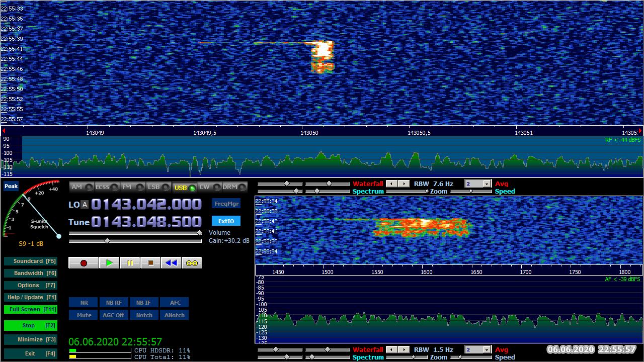The image size is (644, 362).
Task: Rewind with the blue double-arrow button
Action: tap(171, 263)
